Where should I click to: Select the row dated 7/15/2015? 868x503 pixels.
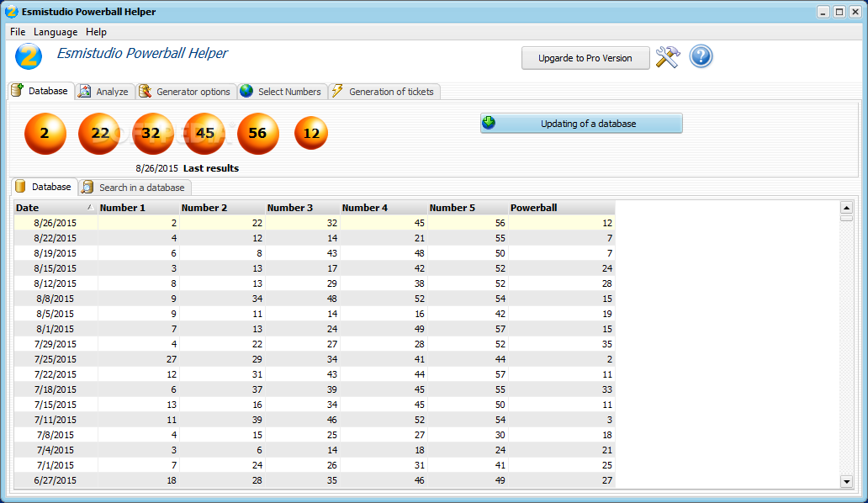click(315, 405)
